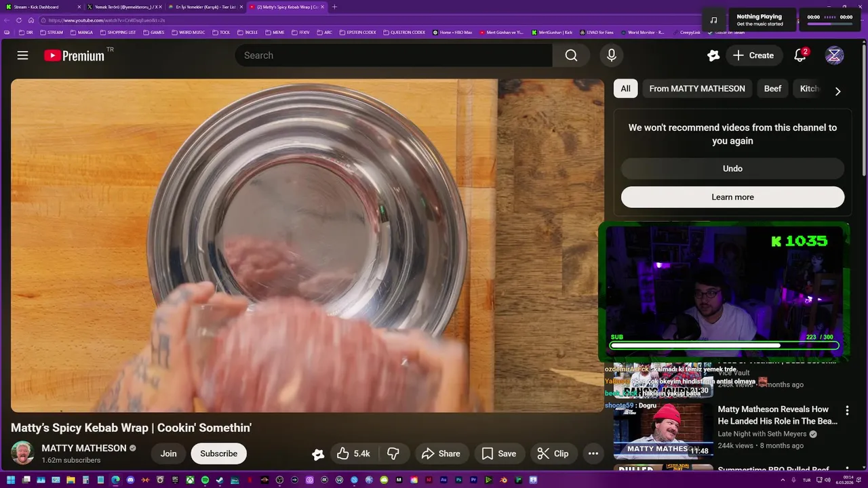Open Photoshop from the taskbar
The width and height of the screenshot is (868, 488).
click(x=458, y=480)
